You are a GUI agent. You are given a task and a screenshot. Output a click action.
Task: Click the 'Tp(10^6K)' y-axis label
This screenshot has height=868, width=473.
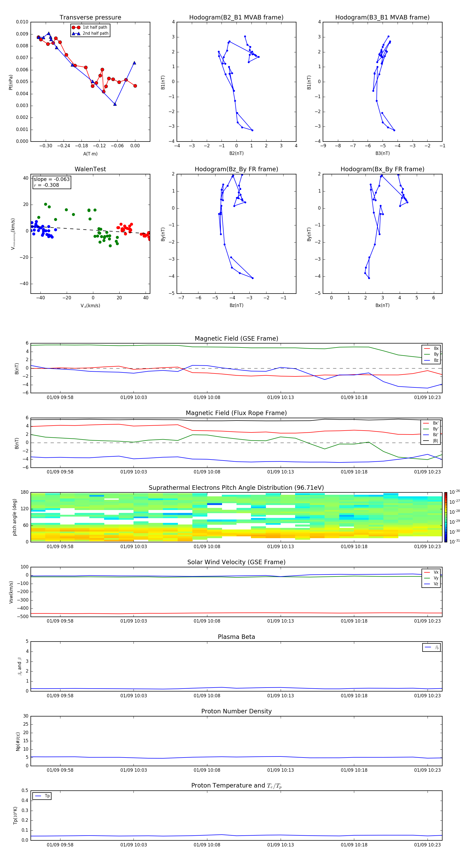click(15, 815)
